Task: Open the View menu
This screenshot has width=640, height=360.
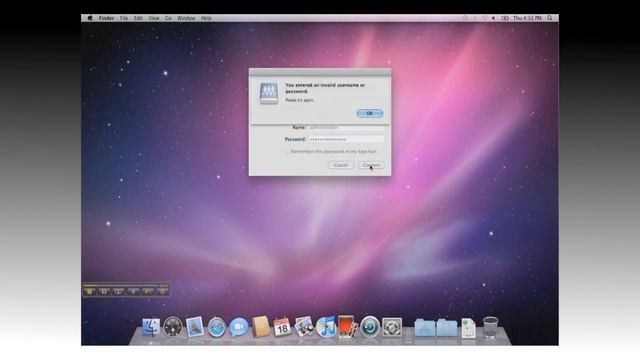Action: click(154, 18)
